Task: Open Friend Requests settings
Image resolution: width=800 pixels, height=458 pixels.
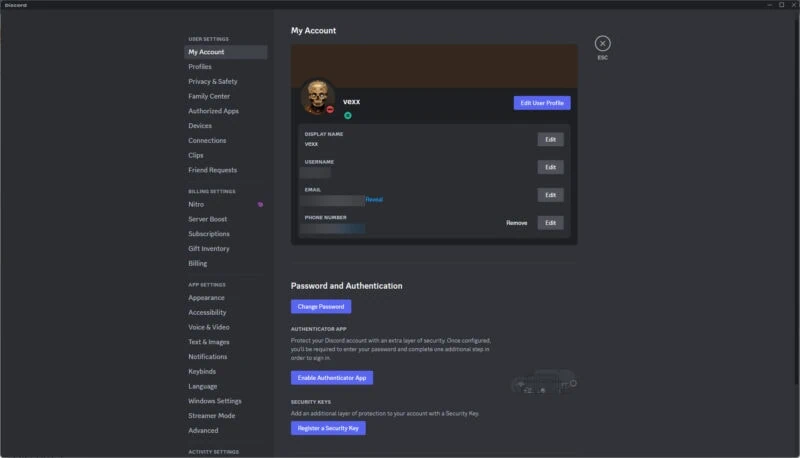Action: point(226,170)
